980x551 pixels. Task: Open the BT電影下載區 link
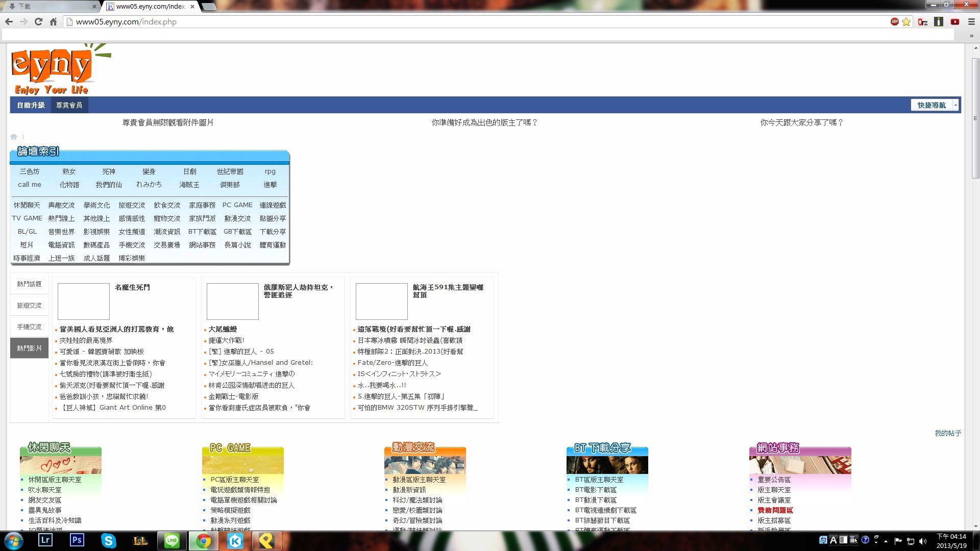596,490
